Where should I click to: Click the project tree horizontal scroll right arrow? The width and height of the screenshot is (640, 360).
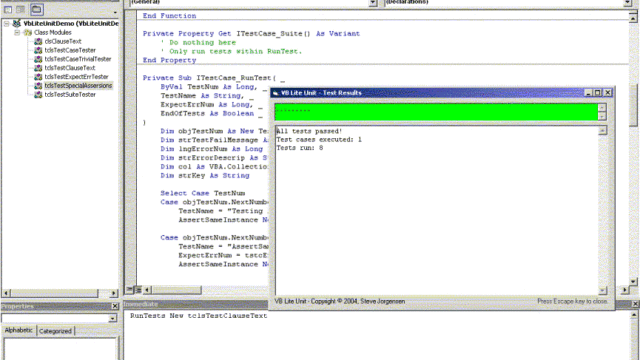(x=114, y=293)
